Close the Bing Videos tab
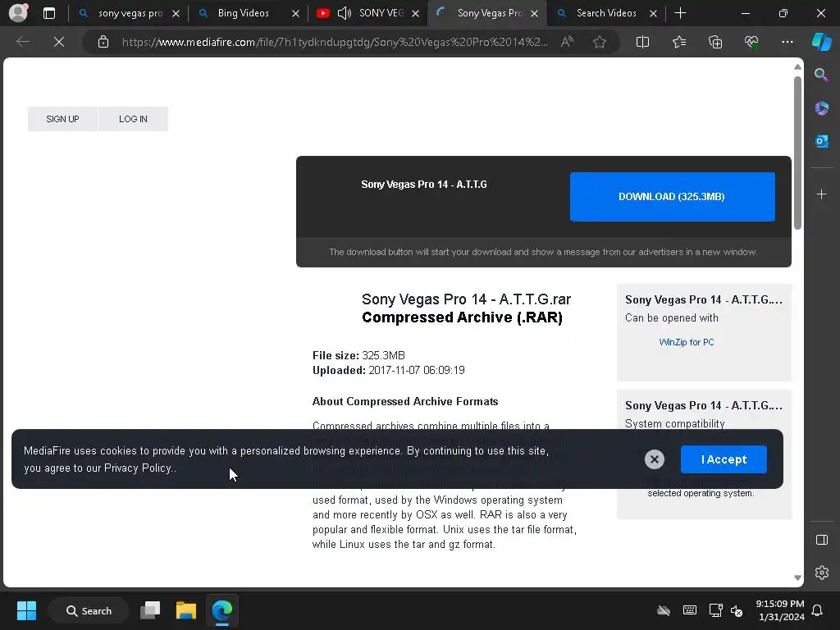 point(295,14)
